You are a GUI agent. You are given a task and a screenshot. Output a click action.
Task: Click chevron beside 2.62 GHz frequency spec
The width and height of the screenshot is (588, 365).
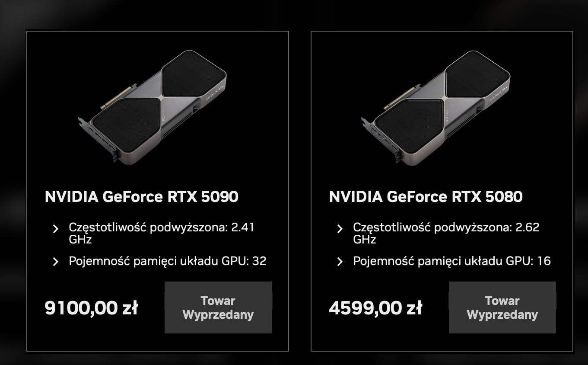pos(340,229)
